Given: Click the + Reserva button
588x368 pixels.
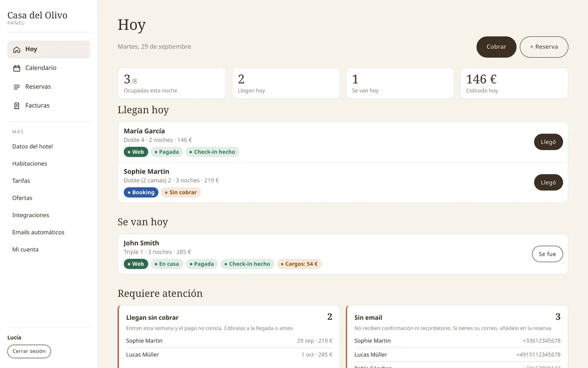Looking at the screenshot, I should (544, 47).
